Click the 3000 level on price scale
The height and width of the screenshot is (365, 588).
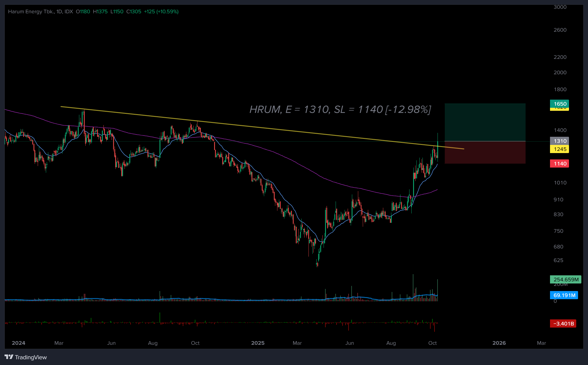click(x=560, y=7)
